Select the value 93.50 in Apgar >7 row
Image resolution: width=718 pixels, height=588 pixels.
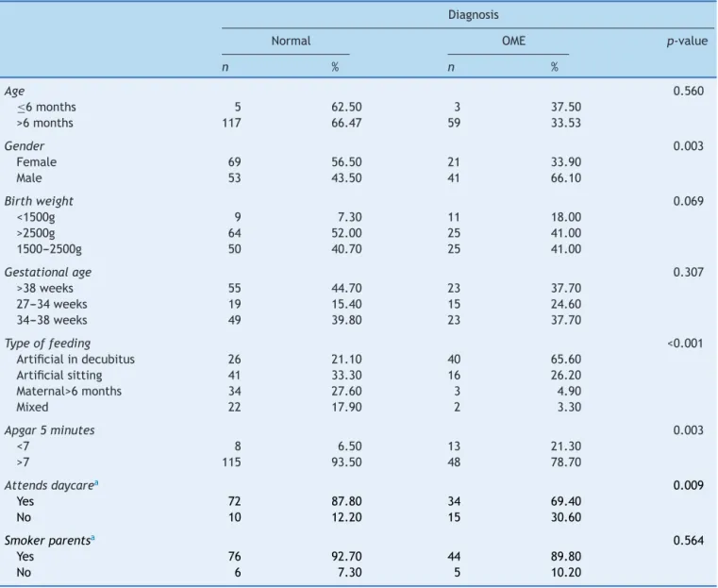346,462
